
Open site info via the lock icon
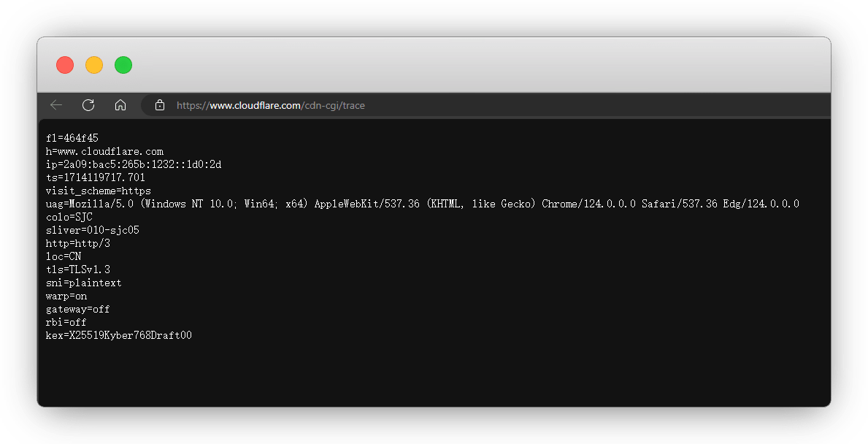pos(160,105)
